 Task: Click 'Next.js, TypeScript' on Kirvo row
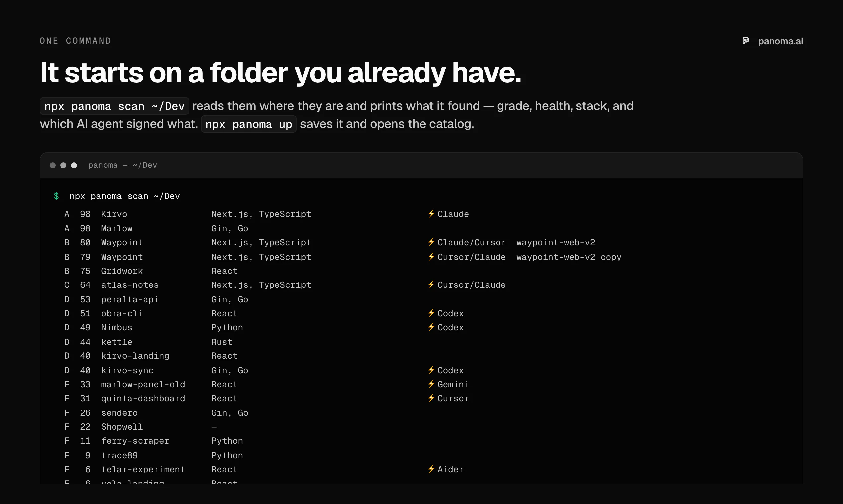coord(261,214)
